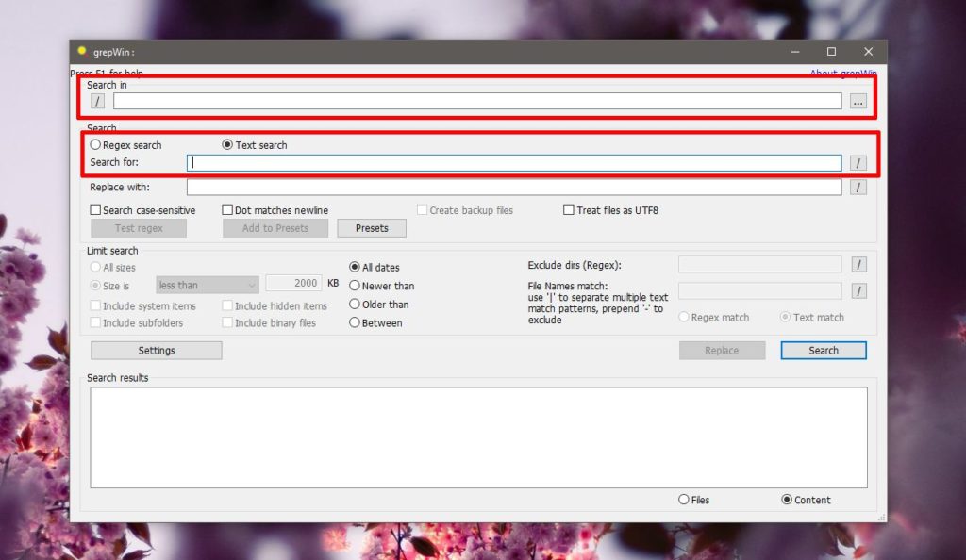Open the Presets list
The width and height of the screenshot is (966, 560).
pyautogui.click(x=371, y=227)
